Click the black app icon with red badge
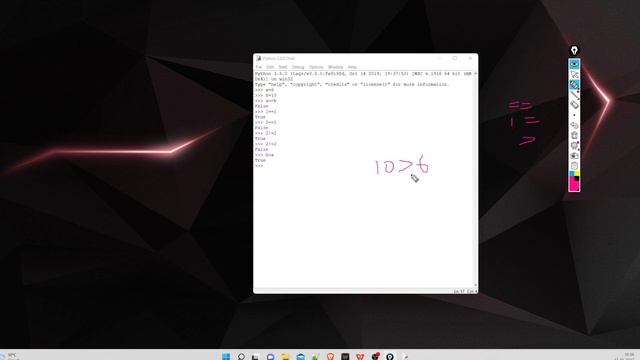640x360 pixels. 375,357
